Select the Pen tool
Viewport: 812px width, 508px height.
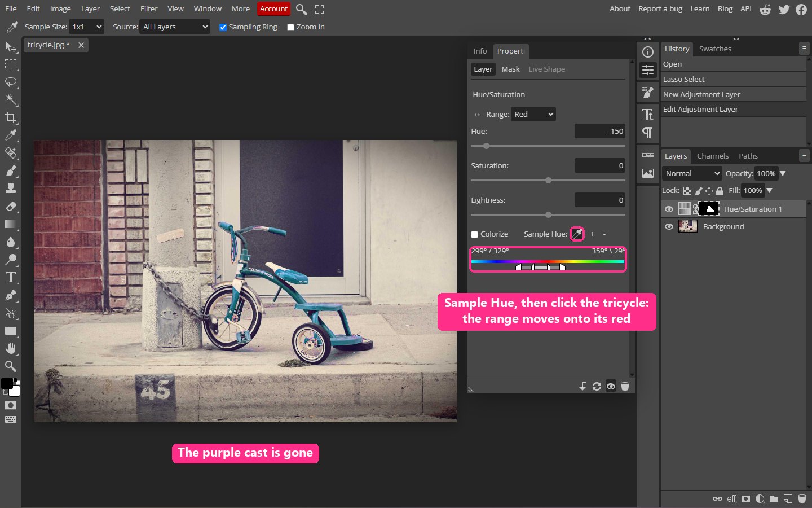point(11,295)
